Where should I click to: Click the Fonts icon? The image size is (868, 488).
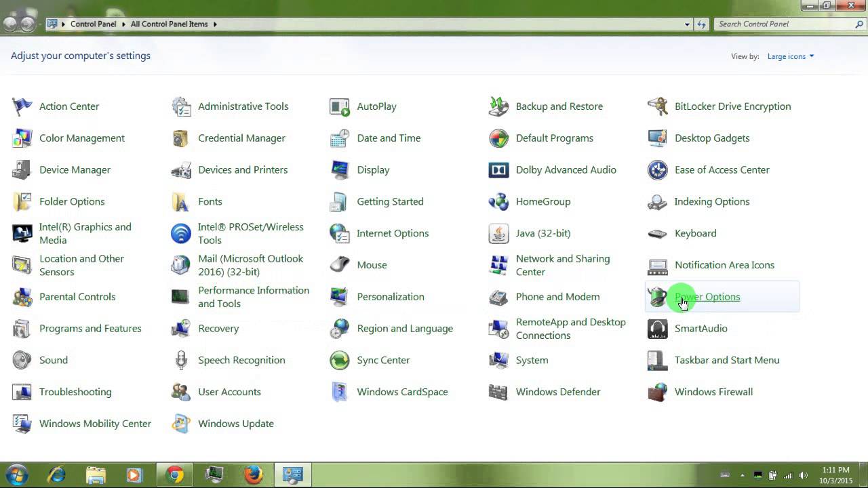(181, 202)
